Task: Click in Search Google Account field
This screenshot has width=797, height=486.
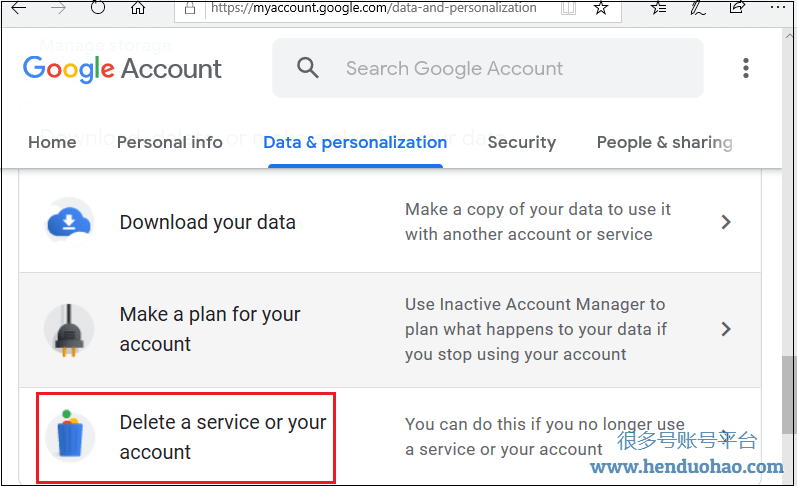Action: 500,68
